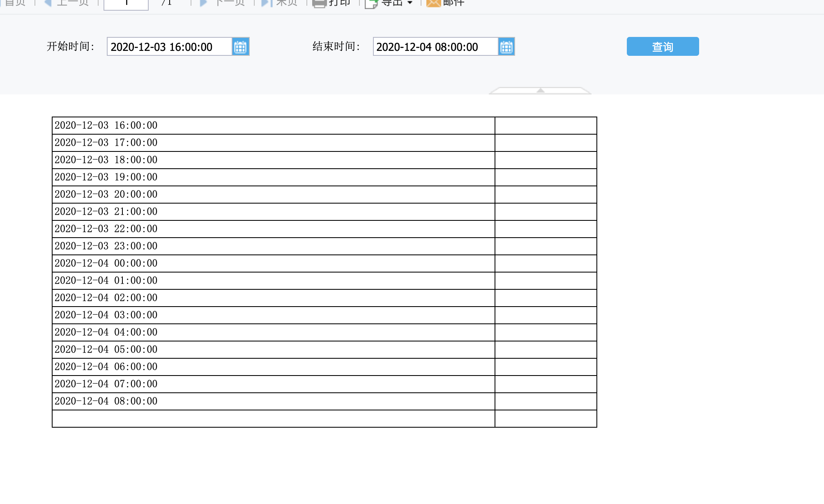Click the page number input box
The height and width of the screenshot is (504, 824).
tap(126, 4)
